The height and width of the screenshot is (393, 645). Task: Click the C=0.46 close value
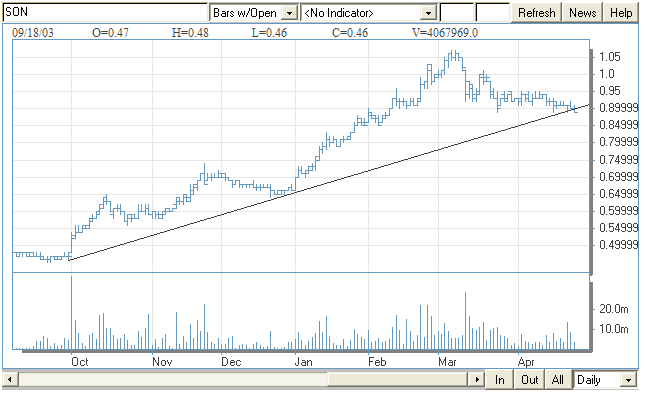pos(350,33)
